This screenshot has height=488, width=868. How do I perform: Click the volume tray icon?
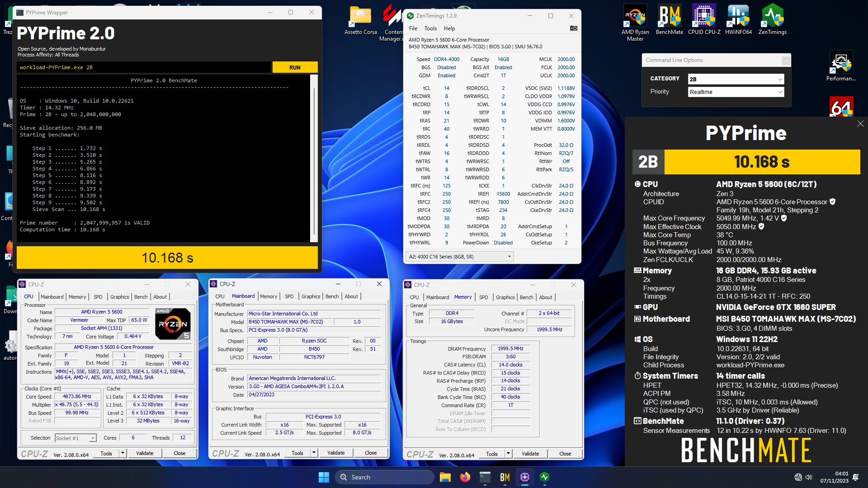coord(808,477)
